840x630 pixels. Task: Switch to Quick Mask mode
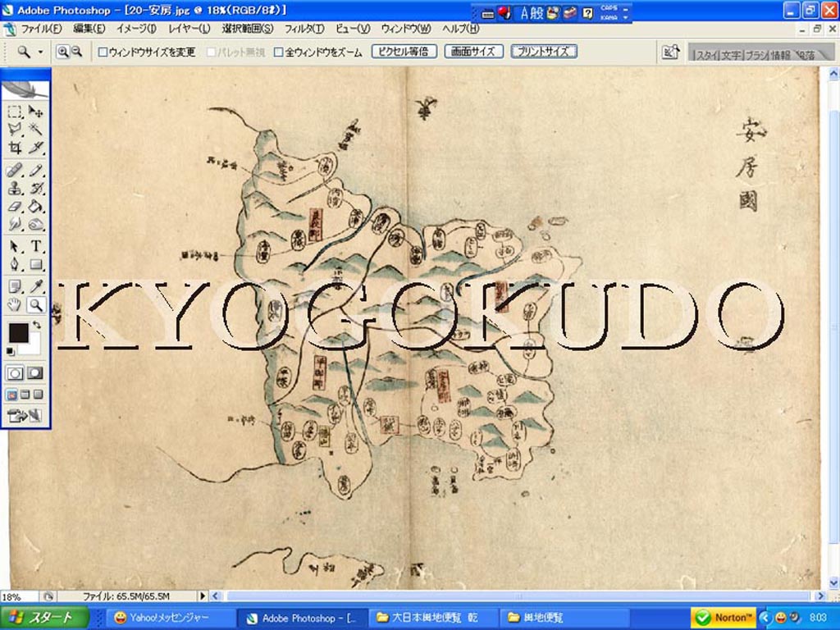click(x=35, y=373)
